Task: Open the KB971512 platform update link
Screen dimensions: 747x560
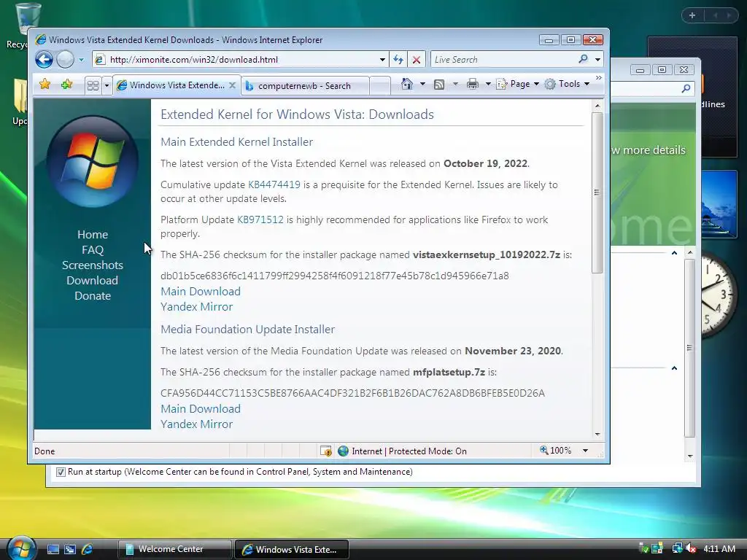Action: pyautogui.click(x=260, y=219)
